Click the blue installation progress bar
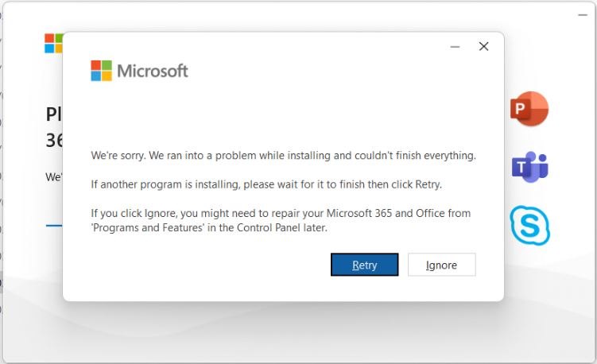 pyautogui.click(x=54, y=226)
